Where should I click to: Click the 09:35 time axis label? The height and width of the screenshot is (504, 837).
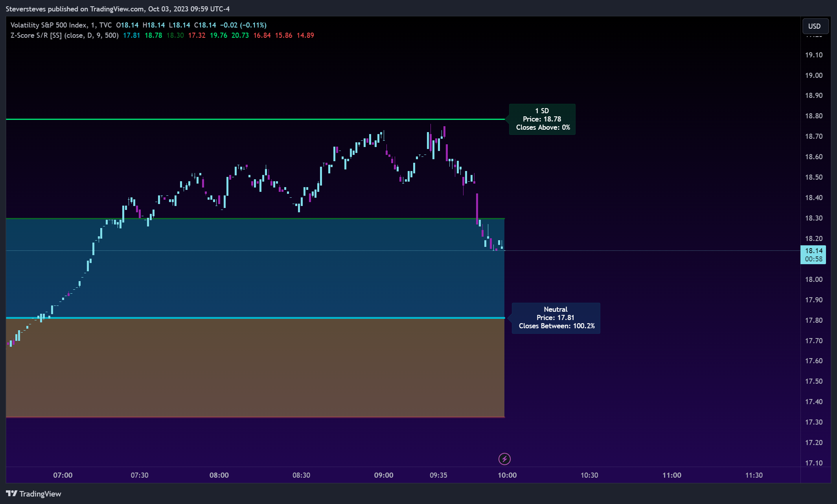click(438, 475)
